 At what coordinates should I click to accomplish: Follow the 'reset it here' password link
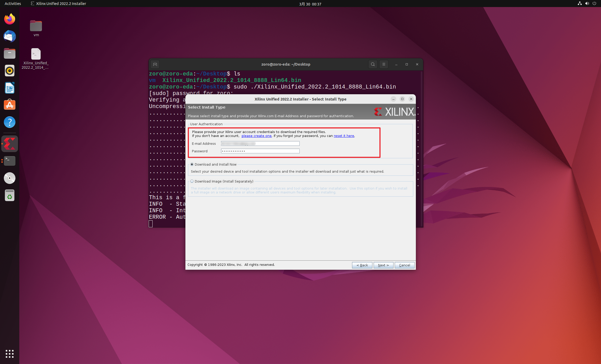(344, 136)
